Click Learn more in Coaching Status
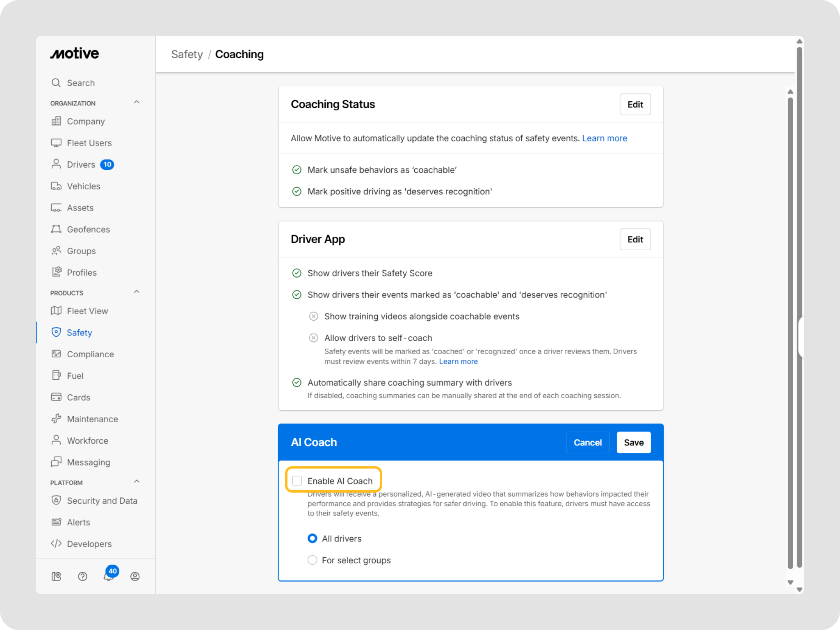The width and height of the screenshot is (840, 630). coord(604,138)
